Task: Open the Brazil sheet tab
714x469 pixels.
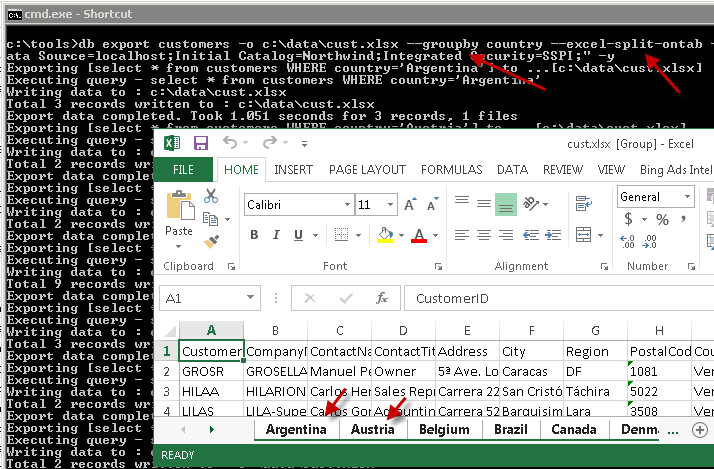Action: click(x=510, y=429)
